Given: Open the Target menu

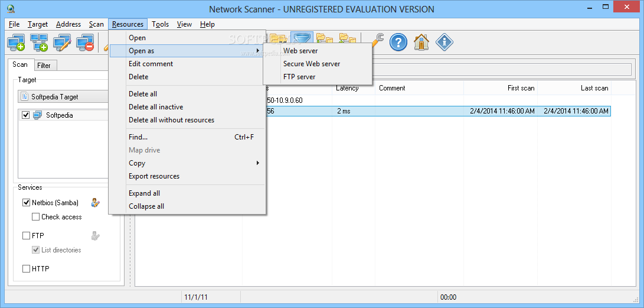Looking at the screenshot, I should coord(38,24).
